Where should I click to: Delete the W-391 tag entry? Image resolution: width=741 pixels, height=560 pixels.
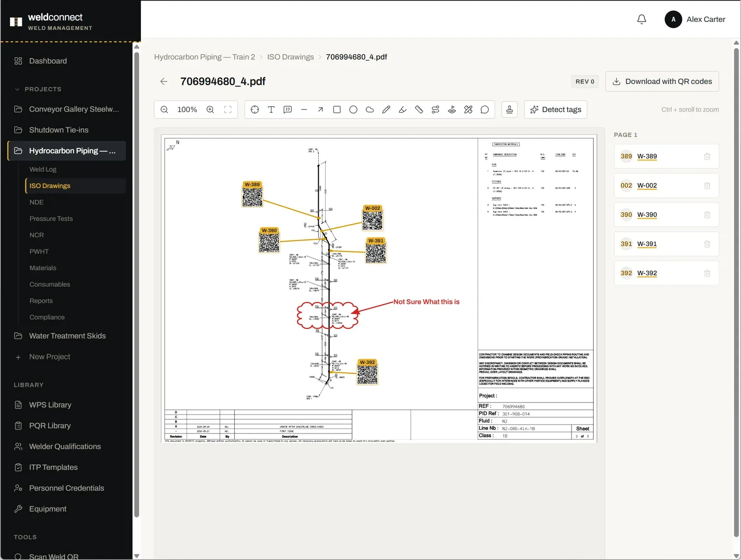coord(707,244)
